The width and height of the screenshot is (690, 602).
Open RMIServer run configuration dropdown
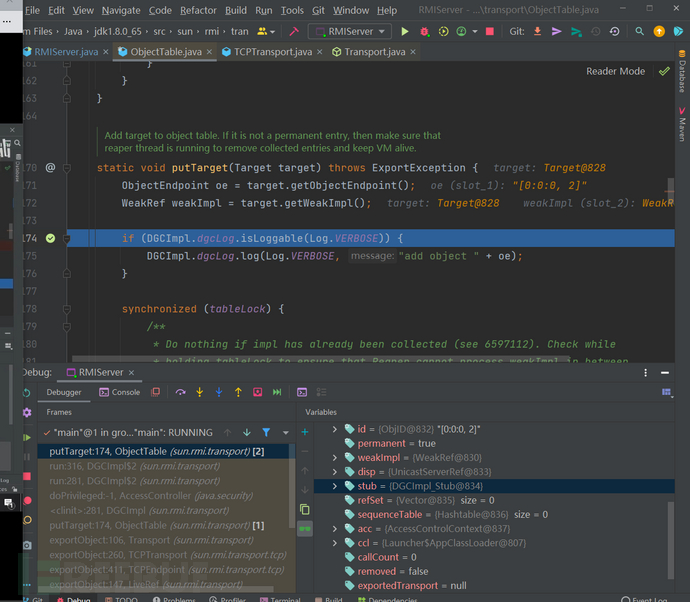[x=350, y=31]
